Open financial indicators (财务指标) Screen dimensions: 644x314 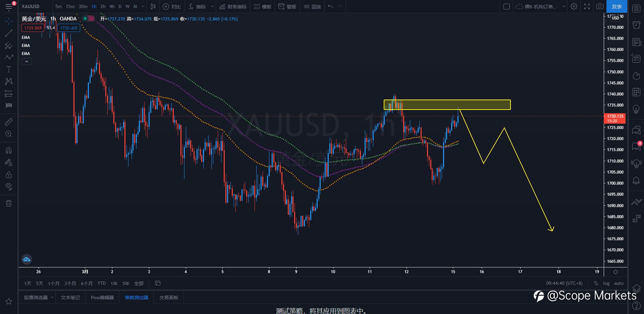coord(233,6)
